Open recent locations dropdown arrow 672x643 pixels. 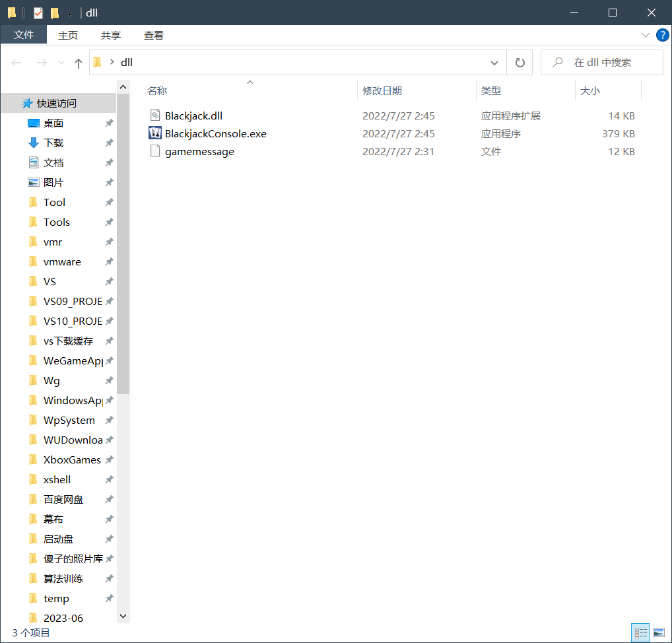(61, 63)
